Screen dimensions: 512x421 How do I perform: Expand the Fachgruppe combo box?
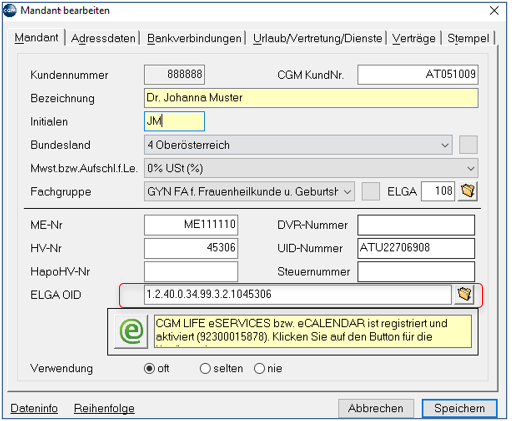(x=249, y=192)
